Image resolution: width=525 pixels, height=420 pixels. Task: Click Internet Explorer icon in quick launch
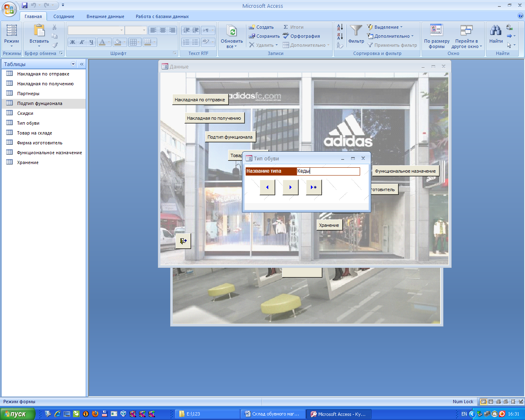57,414
